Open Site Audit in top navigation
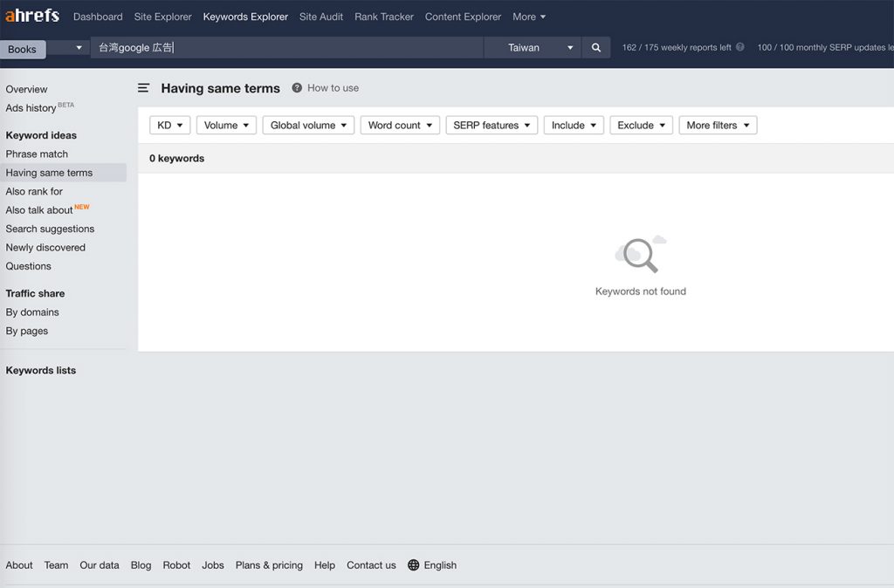Viewport: 894px width, 588px height. coord(321,17)
